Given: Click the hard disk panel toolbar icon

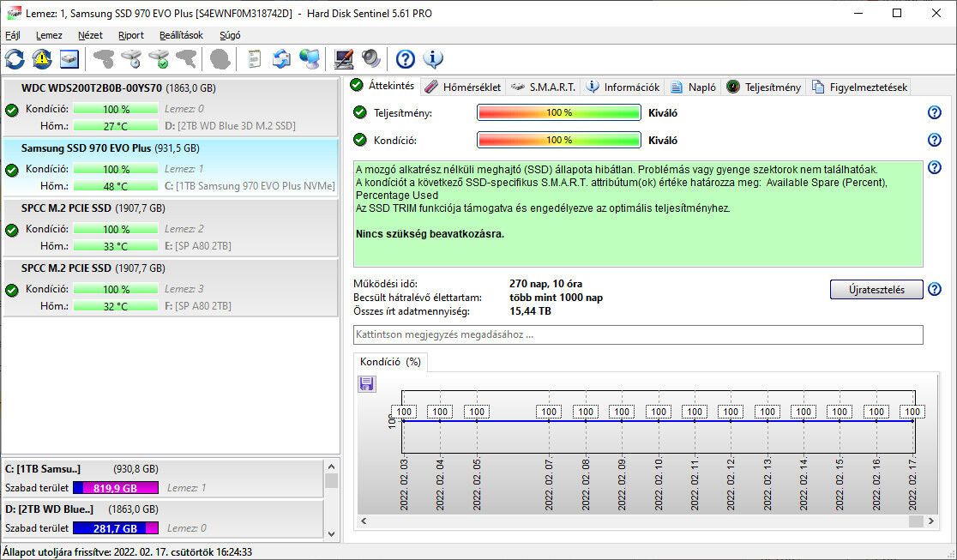Looking at the screenshot, I should (69, 59).
